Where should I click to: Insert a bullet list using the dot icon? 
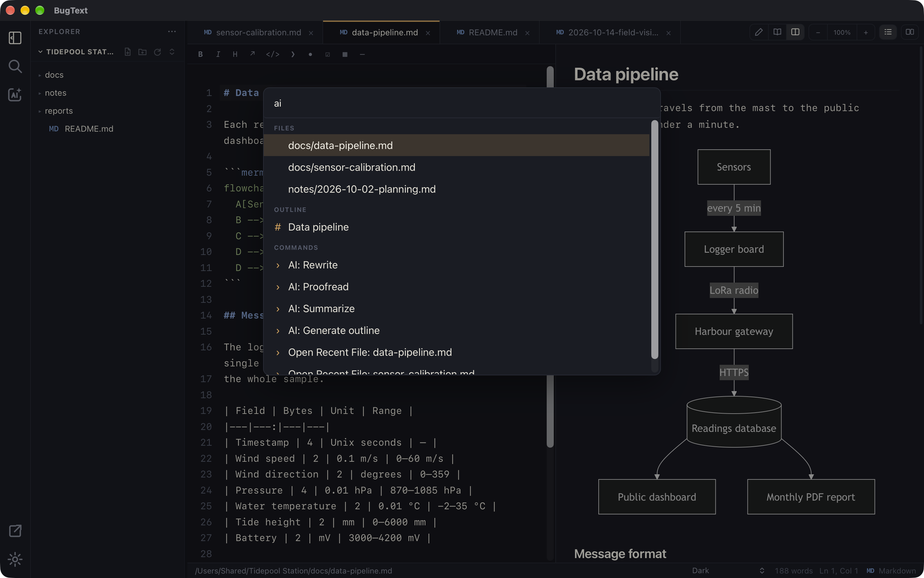[311, 54]
